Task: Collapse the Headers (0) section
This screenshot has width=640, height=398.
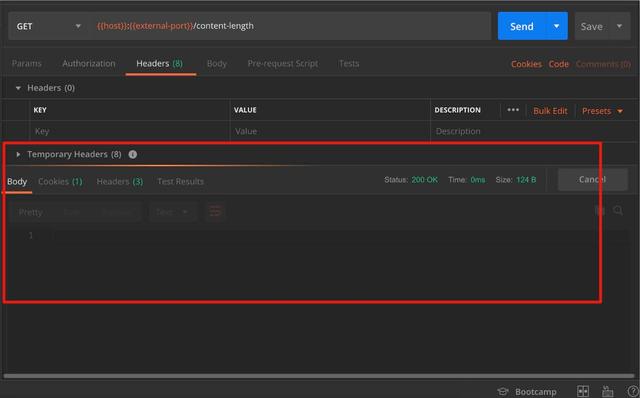Action: [18, 88]
